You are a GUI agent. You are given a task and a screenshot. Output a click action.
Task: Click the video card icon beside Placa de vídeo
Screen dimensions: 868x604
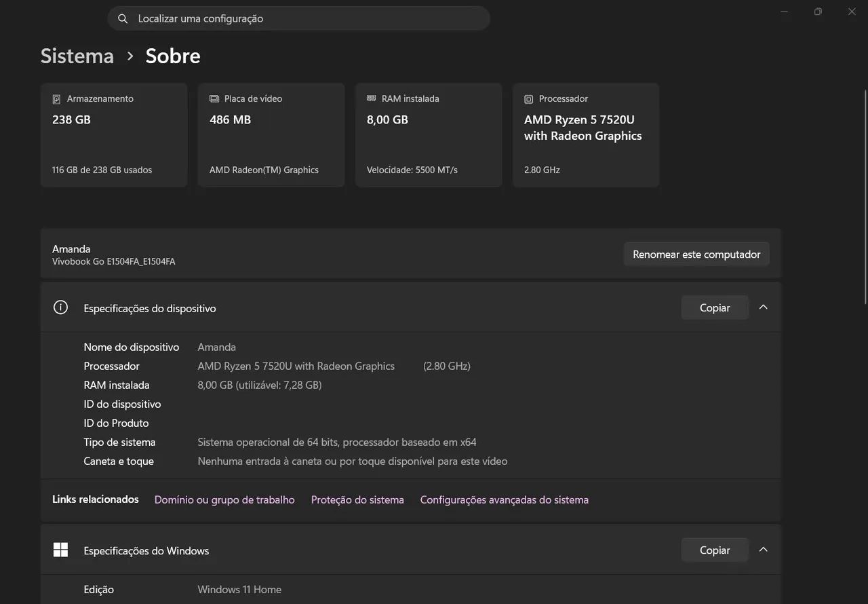(x=214, y=99)
